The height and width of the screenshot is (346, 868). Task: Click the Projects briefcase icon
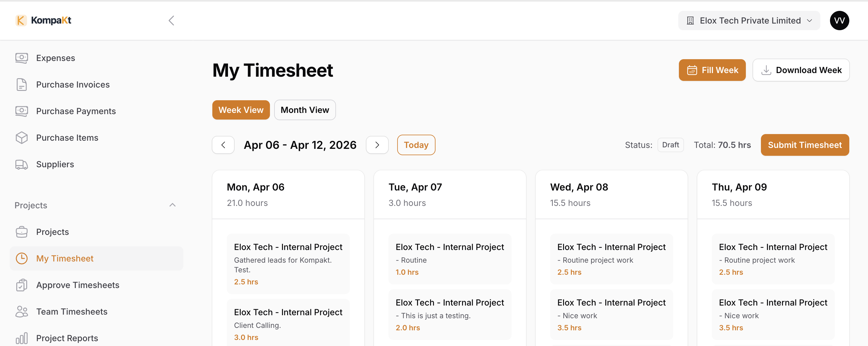22,232
